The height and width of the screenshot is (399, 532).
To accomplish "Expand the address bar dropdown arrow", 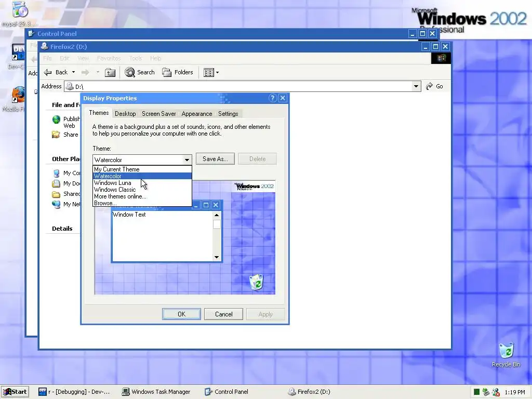I will coord(416,87).
